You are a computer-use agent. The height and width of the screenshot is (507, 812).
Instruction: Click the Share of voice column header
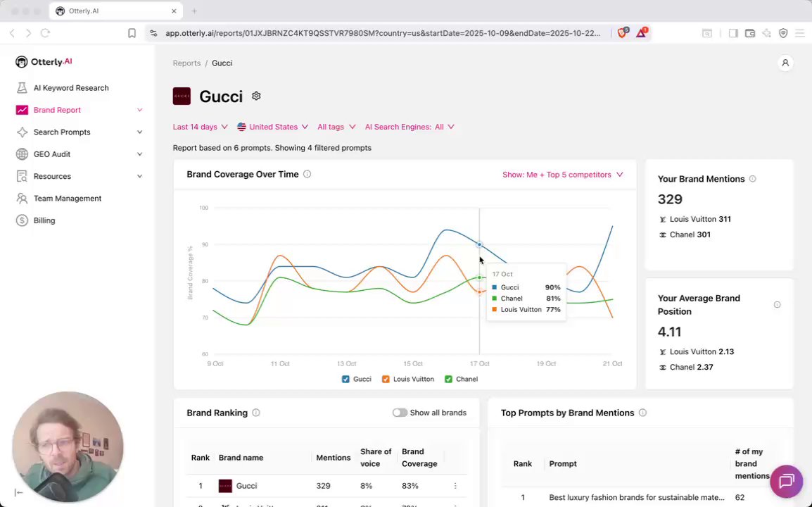coord(376,458)
